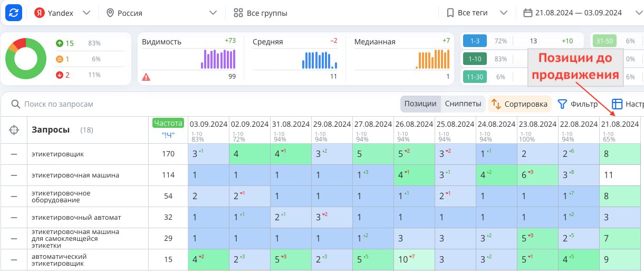Image resolution: width=644 pixels, height=271 pixels.
Task: Toggle the 1-10 position range badge
Action: coord(475,59)
